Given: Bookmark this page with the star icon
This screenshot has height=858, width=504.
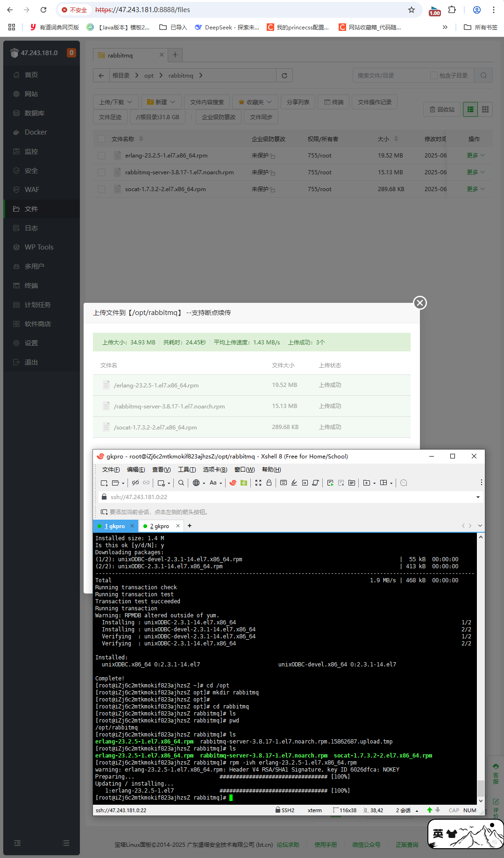Looking at the screenshot, I should coord(412,10).
